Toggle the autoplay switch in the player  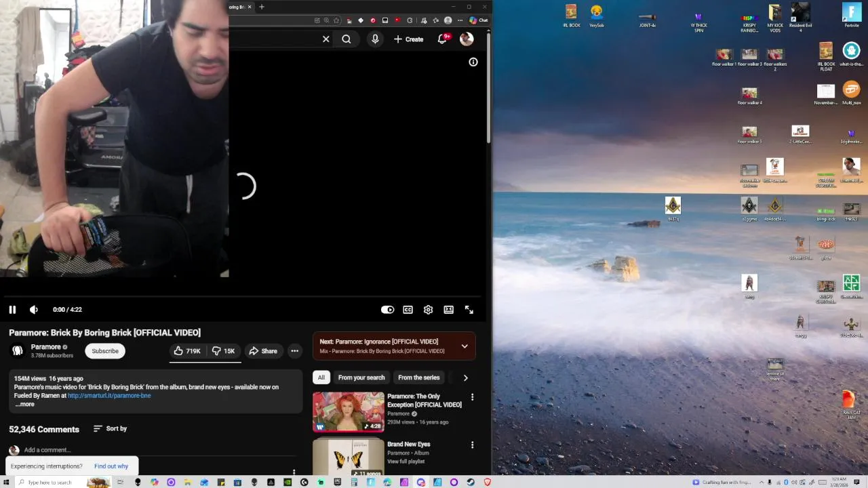[387, 310]
